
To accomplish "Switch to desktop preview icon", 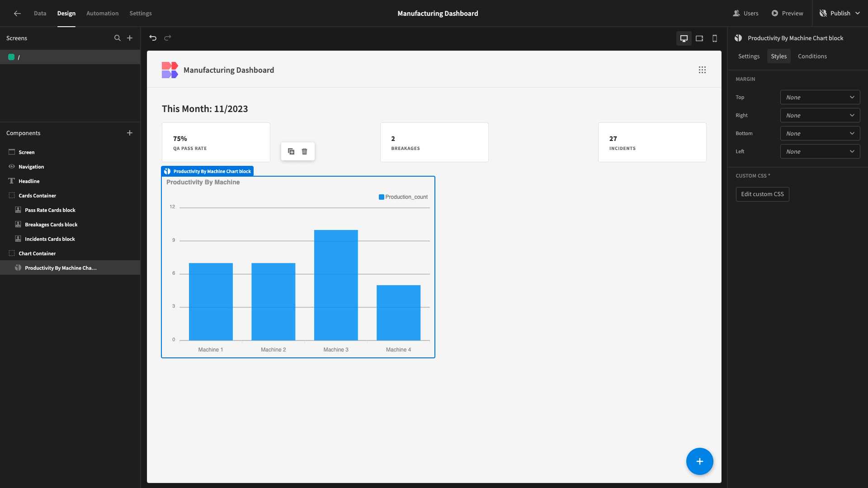I will [x=684, y=38].
